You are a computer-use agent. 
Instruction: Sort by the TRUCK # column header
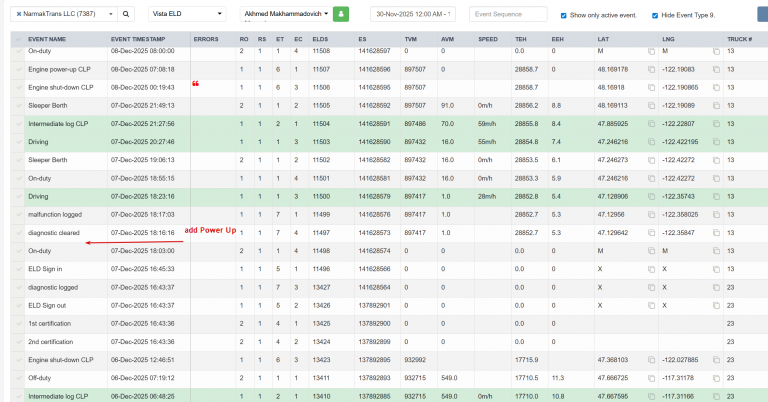pos(740,39)
